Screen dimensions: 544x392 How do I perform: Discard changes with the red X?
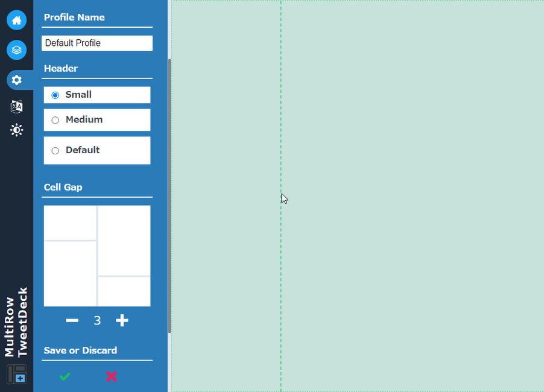[112, 376]
